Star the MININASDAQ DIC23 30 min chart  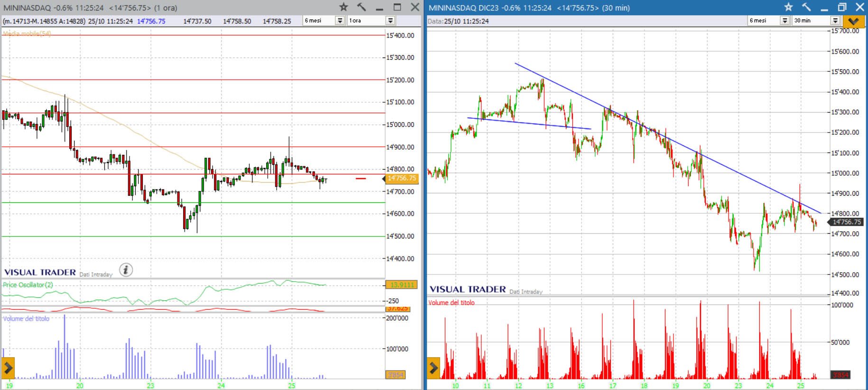coord(788,7)
